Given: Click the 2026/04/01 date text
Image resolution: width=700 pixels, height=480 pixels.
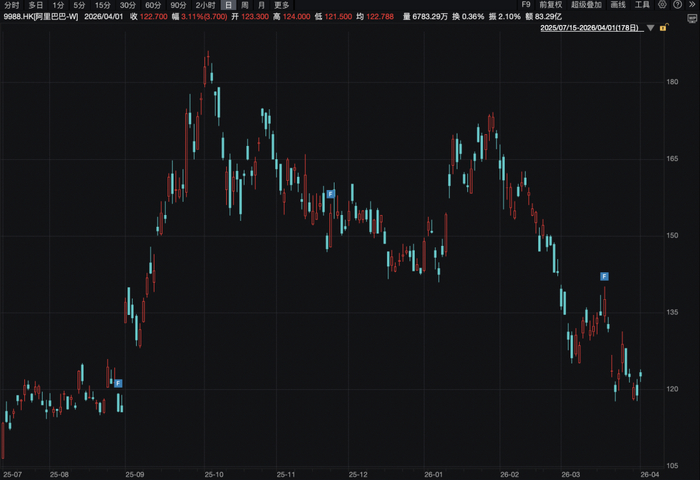Looking at the screenshot, I should 104,17.
